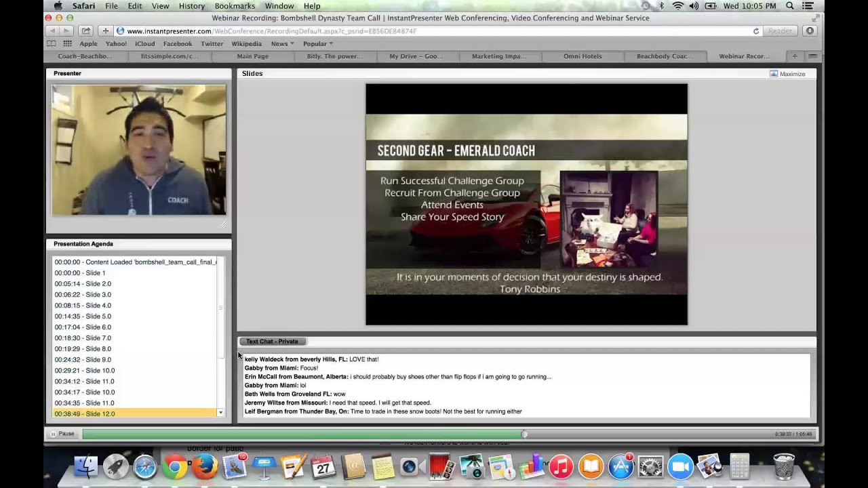
Task: Click the add bookmark plus button
Action: 105,31
